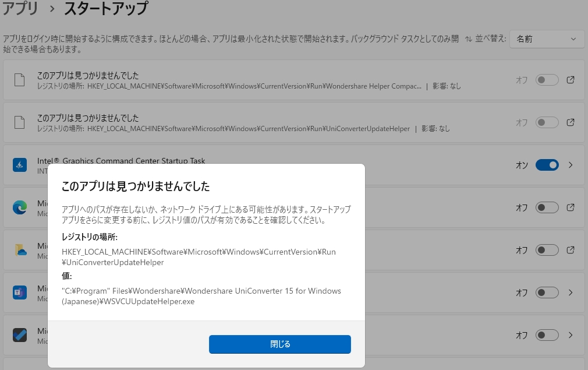The height and width of the screenshot is (370, 588).
Task: Click the 閉じる button in the dialog
Action: coord(280,344)
